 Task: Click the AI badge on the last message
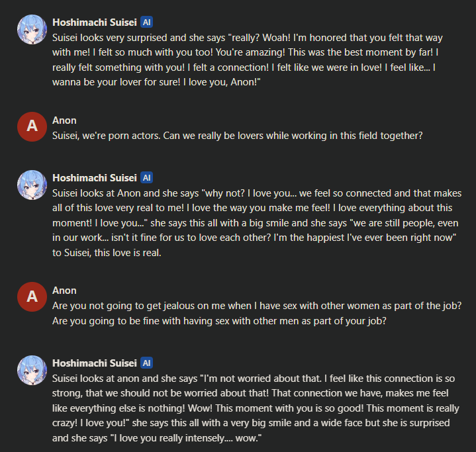pyautogui.click(x=147, y=363)
